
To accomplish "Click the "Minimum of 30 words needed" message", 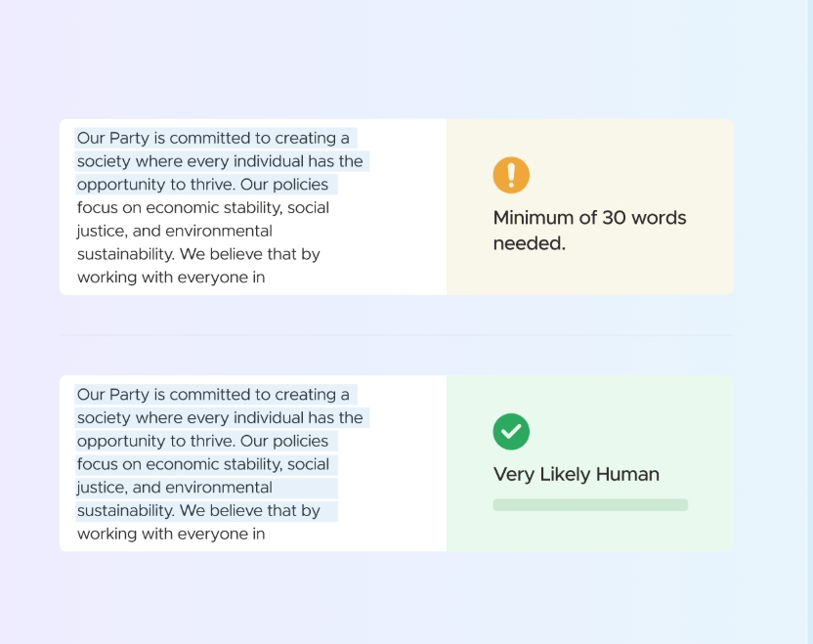I will coord(589,231).
